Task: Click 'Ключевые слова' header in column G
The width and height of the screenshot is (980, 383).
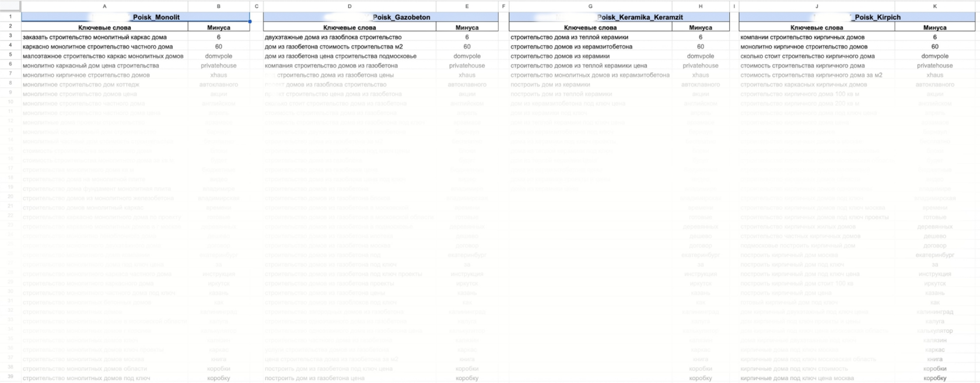Action: [590, 27]
